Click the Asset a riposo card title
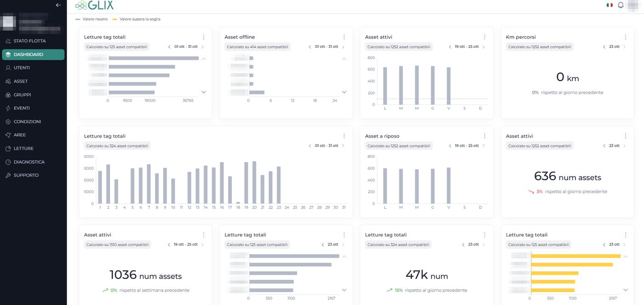644x305 pixels. pos(382,136)
